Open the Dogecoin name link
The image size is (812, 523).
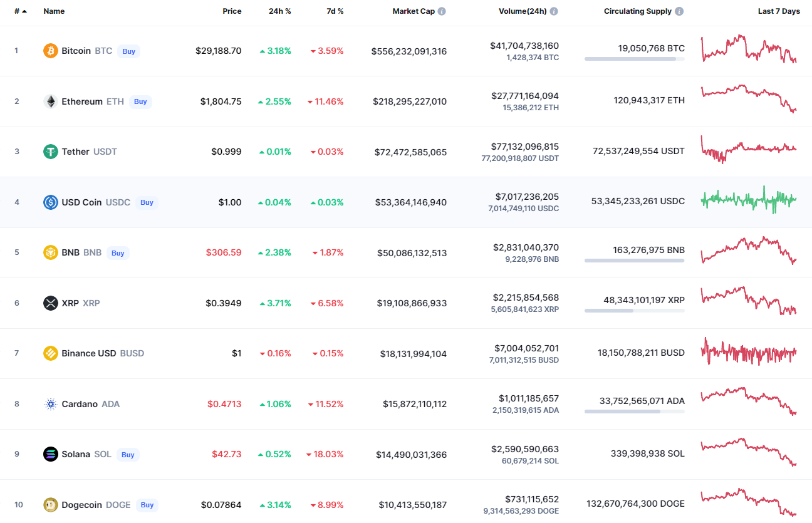[81, 505]
